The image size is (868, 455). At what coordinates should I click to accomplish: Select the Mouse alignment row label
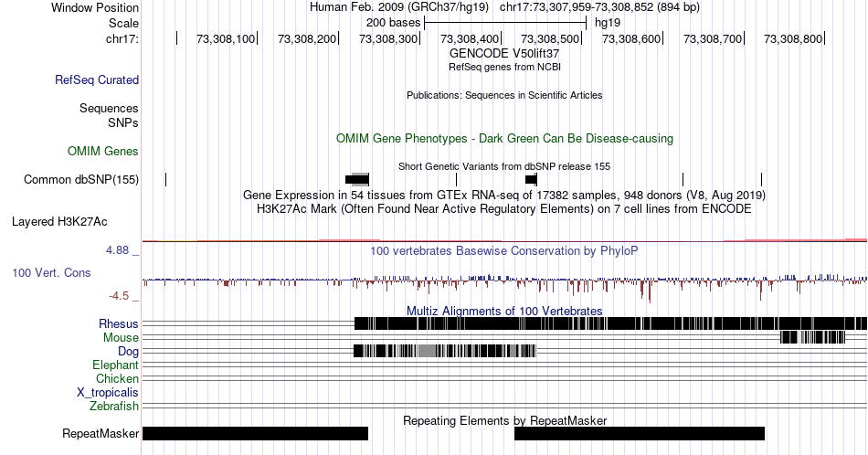121,338
